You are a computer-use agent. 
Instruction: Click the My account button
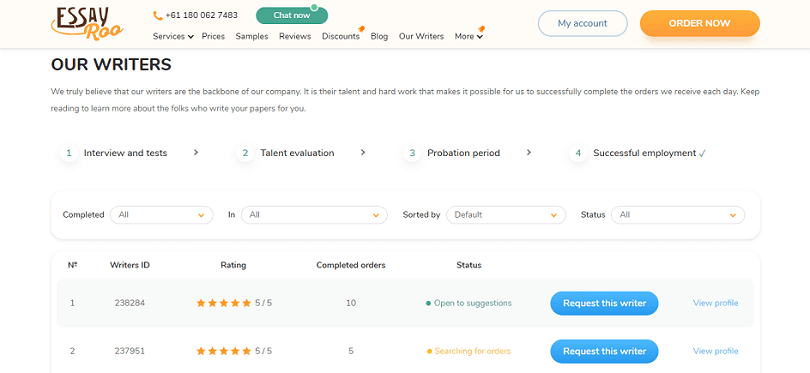pyautogui.click(x=583, y=23)
